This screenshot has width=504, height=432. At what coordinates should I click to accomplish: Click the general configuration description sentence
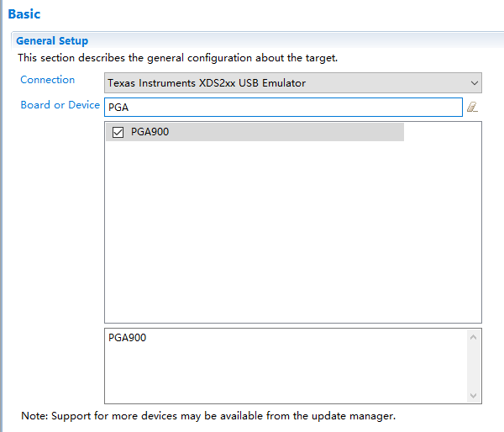(177, 58)
